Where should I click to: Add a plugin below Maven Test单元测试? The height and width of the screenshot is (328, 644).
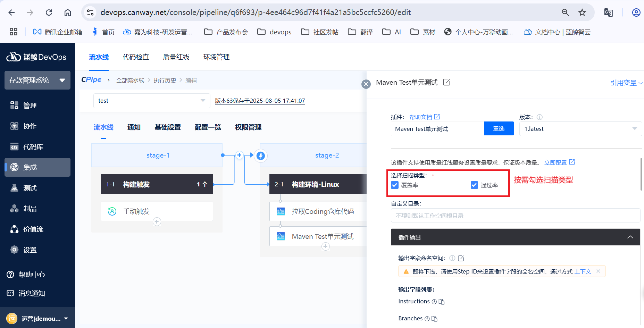click(x=325, y=246)
